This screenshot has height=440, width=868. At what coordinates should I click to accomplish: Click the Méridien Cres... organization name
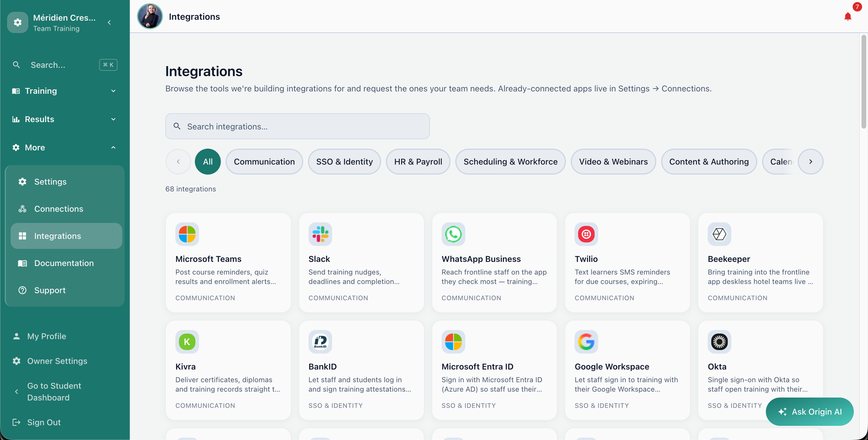[64, 17]
